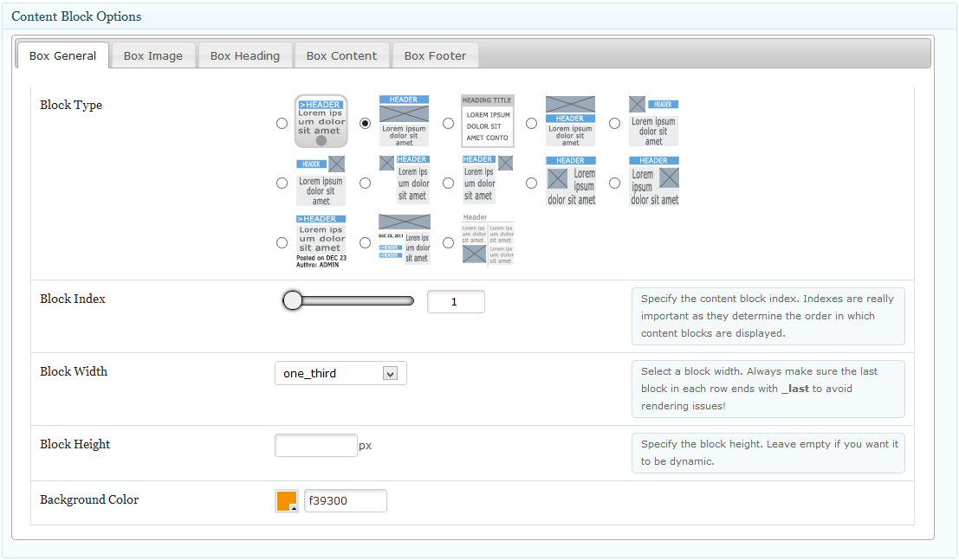This screenshot has width=959, height=560.
Task: Select the block thumbnail with wide image above header
Action: 570,121
